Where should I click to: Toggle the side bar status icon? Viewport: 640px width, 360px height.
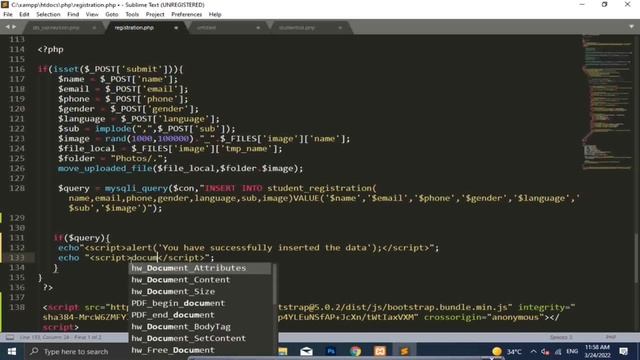(10, 337)
